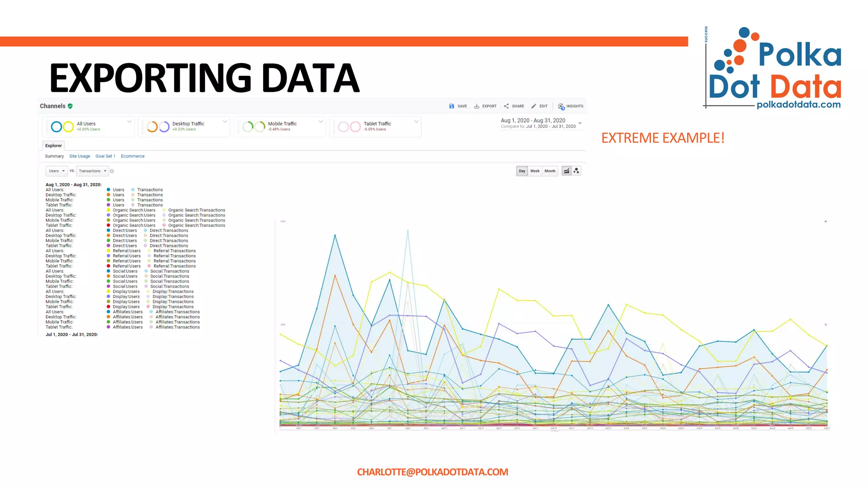Click Desktop Traffic segment circle icons

(x=158, y=126)
